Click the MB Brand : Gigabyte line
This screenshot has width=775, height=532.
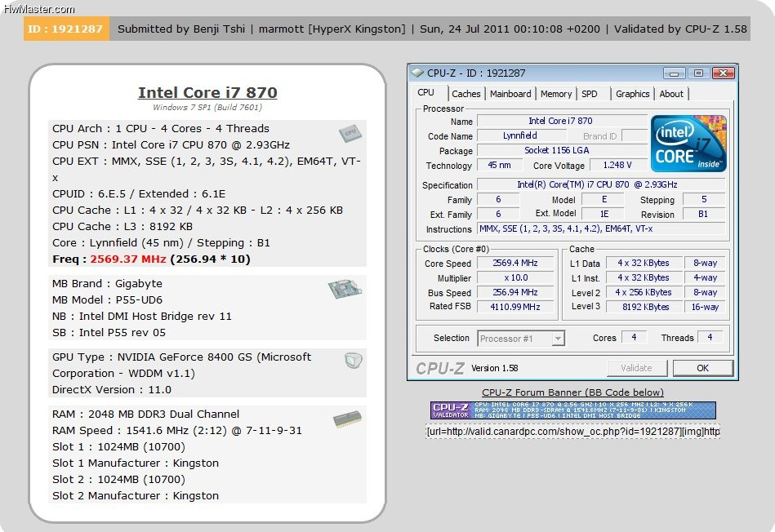107,283
